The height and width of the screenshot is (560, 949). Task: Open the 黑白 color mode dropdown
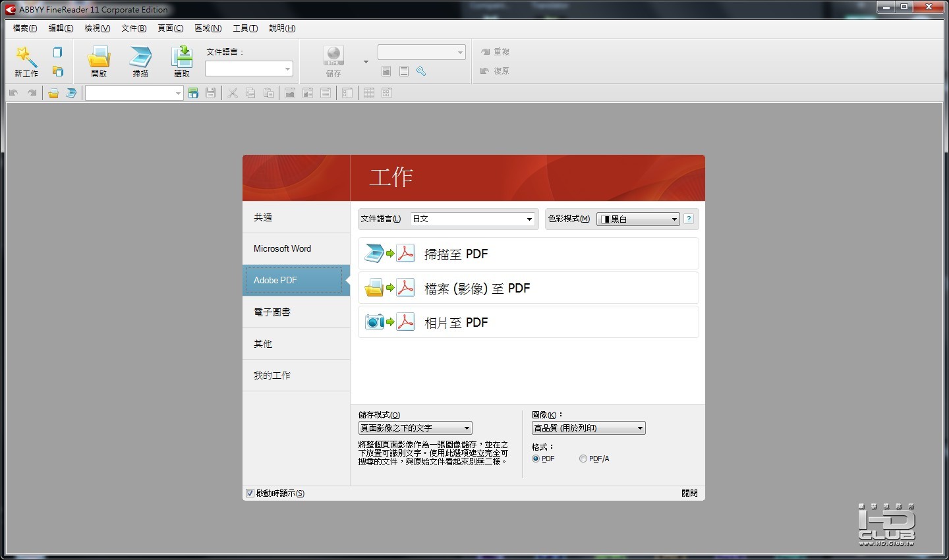click(x=638, y=219)
